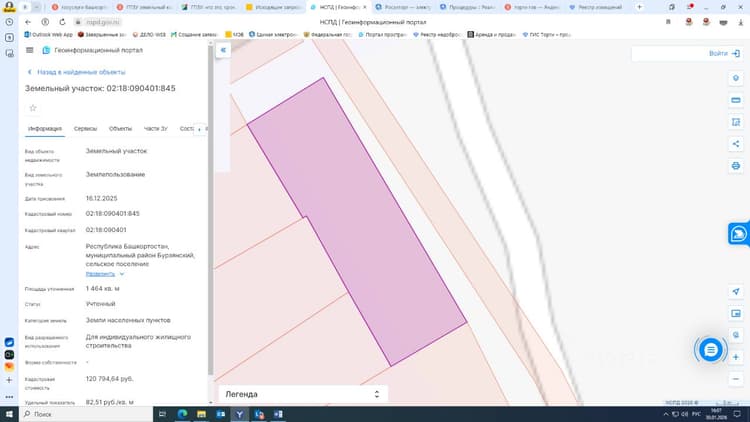Image resolution: width=750 pixels, height=422 pixels.
Task: Switch to the Части ЗУ tab
Action: pos(155,129)
